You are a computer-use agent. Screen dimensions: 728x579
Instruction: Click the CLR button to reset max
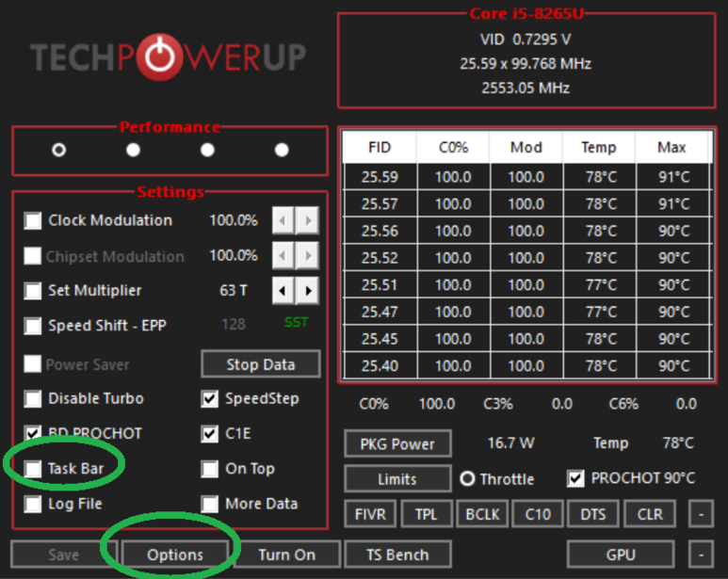coord(650,514)
